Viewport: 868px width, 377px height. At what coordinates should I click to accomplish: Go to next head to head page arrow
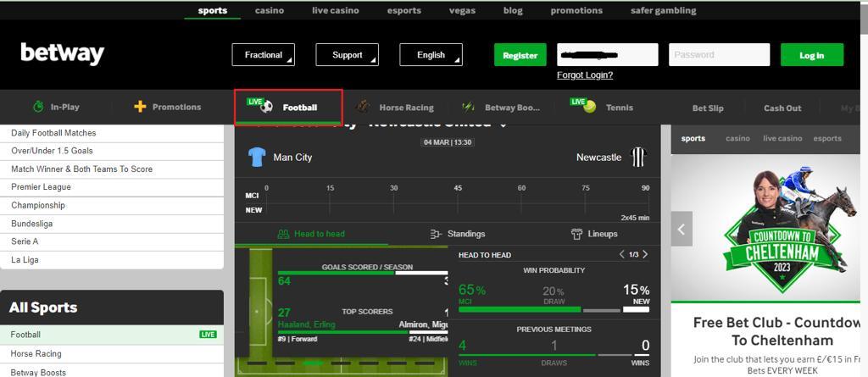coord(645,255)
